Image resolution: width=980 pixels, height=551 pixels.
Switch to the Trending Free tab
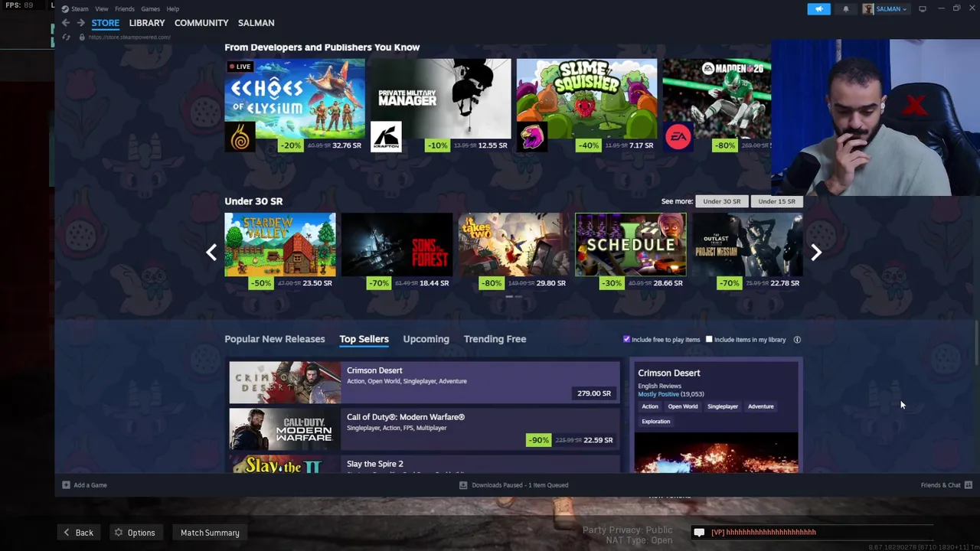point(495,339)
